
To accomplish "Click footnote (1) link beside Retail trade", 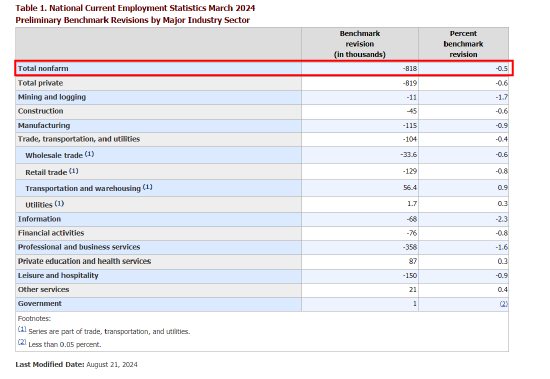I will pyautogui.click(x=74, y=171).
